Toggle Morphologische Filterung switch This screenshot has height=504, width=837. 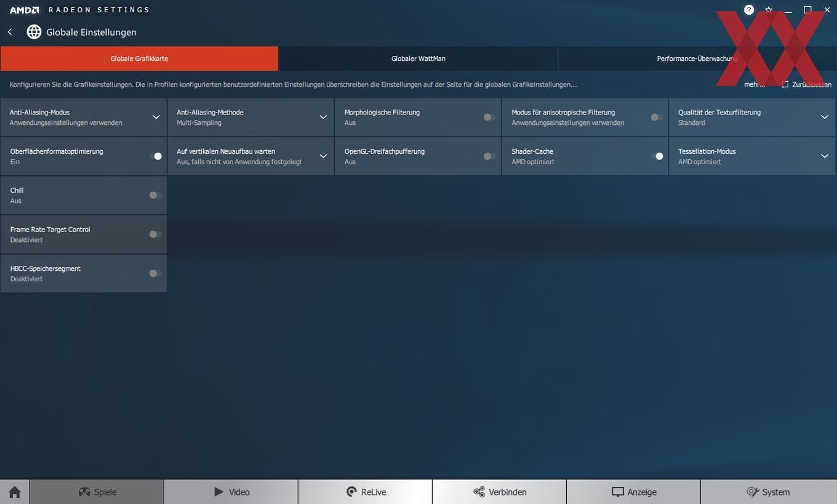point(489,117)
